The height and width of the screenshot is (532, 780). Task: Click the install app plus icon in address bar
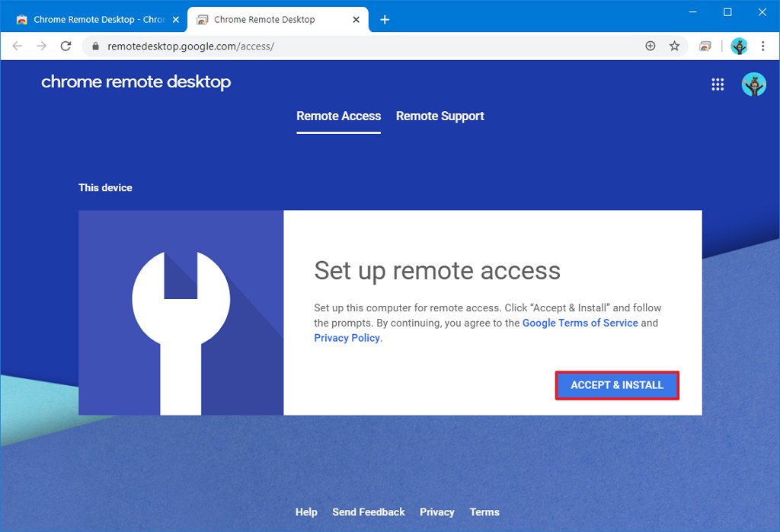tap(651, 46)
